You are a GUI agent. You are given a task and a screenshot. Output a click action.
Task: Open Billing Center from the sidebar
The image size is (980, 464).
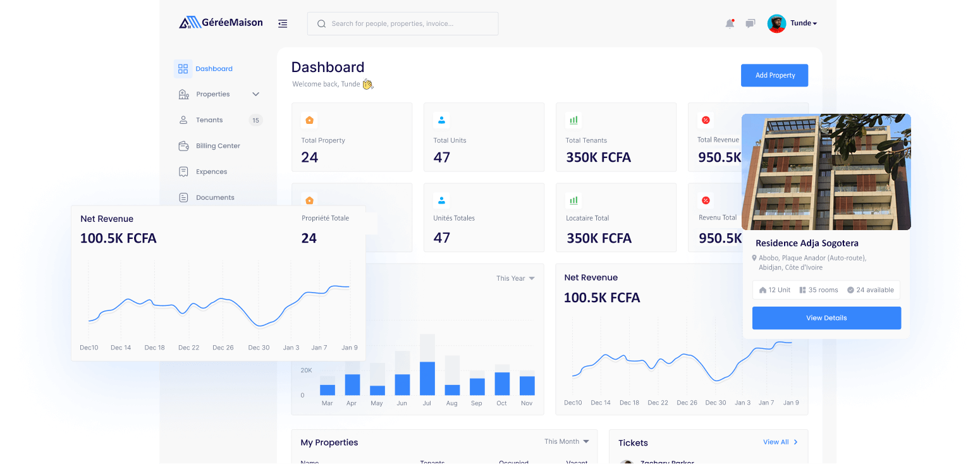click(217, 146)
